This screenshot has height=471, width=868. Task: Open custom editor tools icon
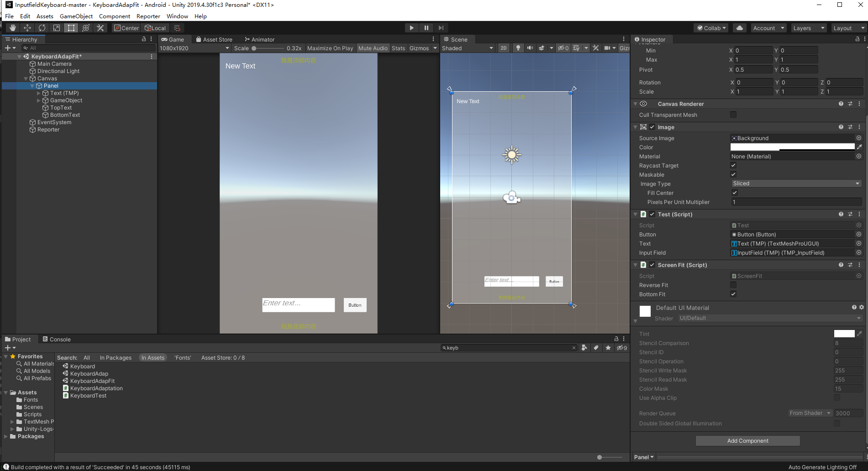click(x=100, y=28)
